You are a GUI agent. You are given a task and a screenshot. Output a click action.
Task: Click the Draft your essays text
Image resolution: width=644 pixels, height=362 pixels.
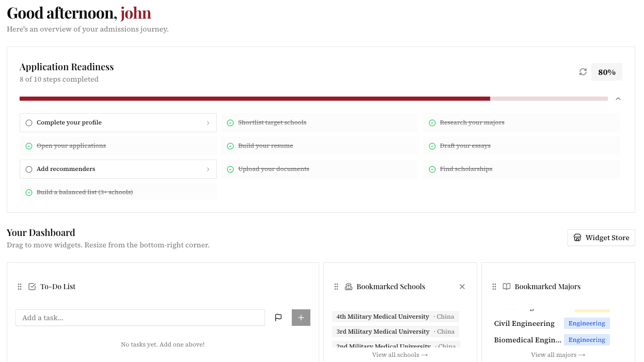pyautogui.click(x=465, y=146)
